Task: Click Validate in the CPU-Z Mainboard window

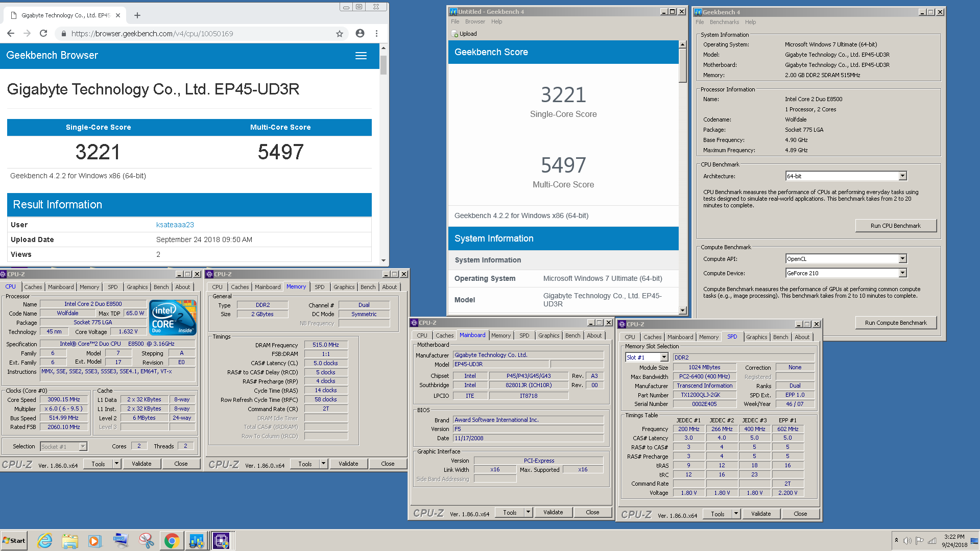Action: click(553, 512)
